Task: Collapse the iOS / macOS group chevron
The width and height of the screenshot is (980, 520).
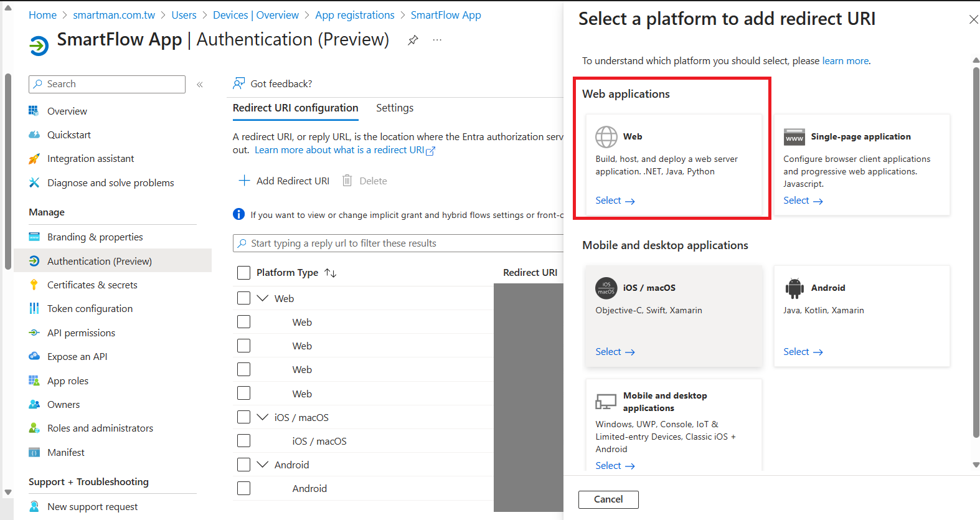Action: [263, 417]
